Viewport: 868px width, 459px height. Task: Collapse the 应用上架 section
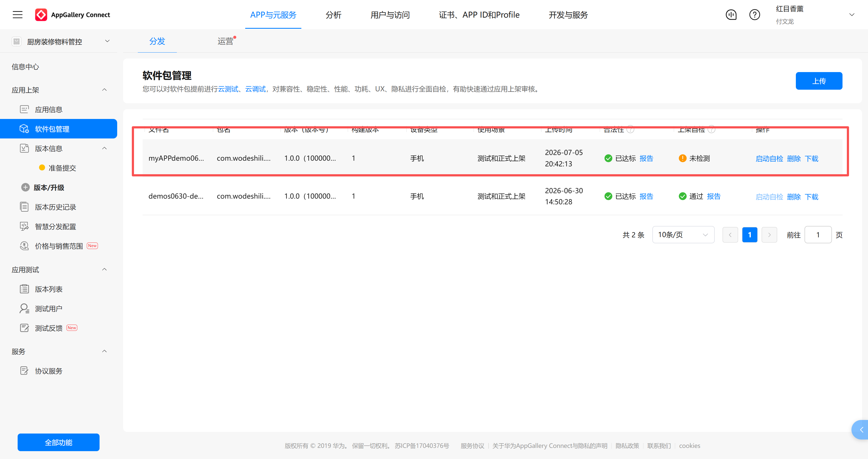pos(104,89)
